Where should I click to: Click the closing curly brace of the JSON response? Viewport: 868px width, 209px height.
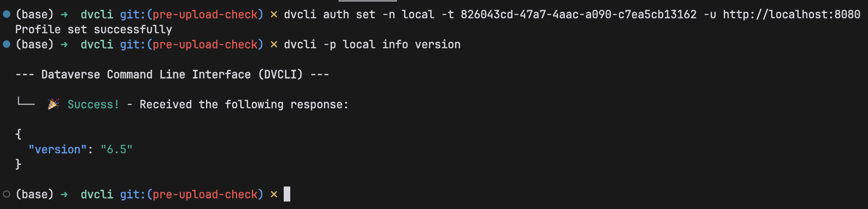(x=18, y=164)
